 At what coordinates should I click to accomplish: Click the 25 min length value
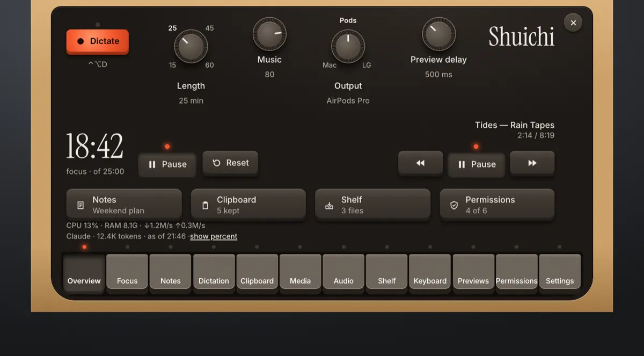point(191,100)
